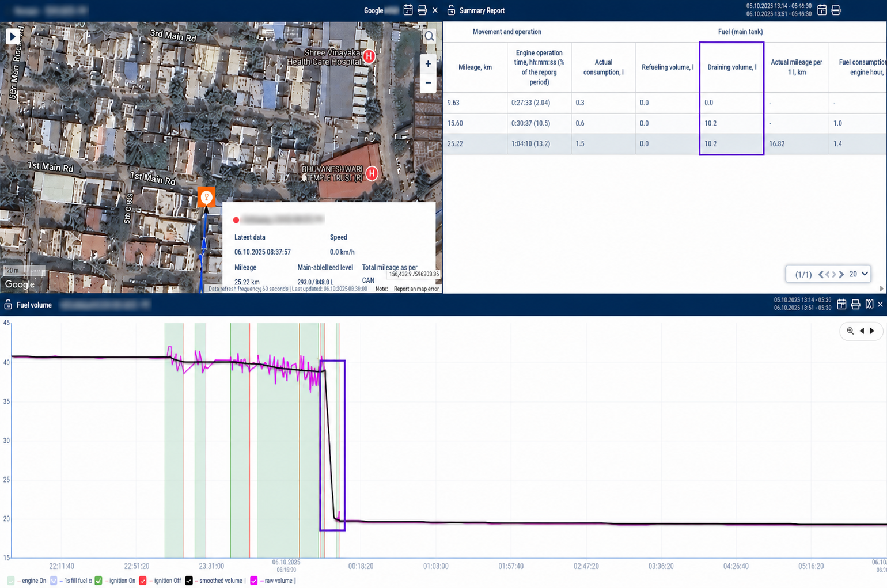Screen dimensions: 887x588
Task: Open calendar in the map panel header
Action: pos(408,10)
